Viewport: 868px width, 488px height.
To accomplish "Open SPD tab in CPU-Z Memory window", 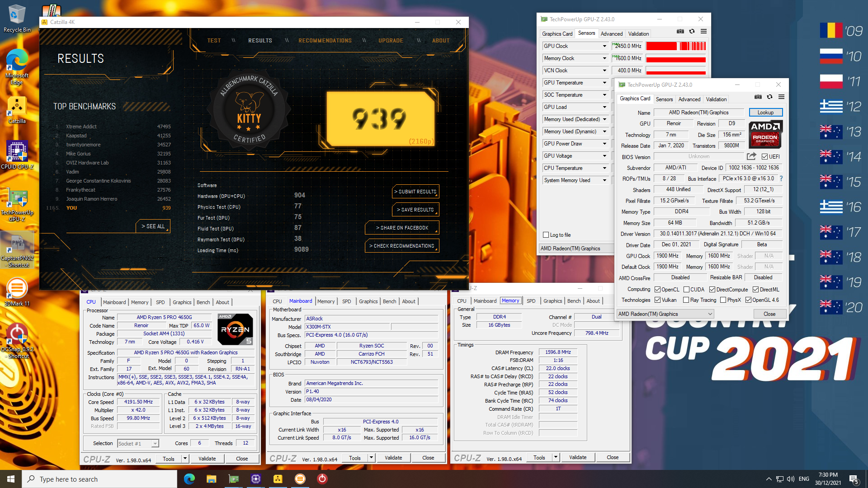I will click(x=531, y=301).
